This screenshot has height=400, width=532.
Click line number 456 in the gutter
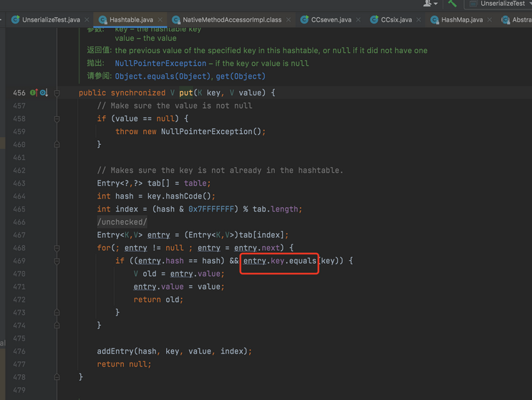click(19, 92)
